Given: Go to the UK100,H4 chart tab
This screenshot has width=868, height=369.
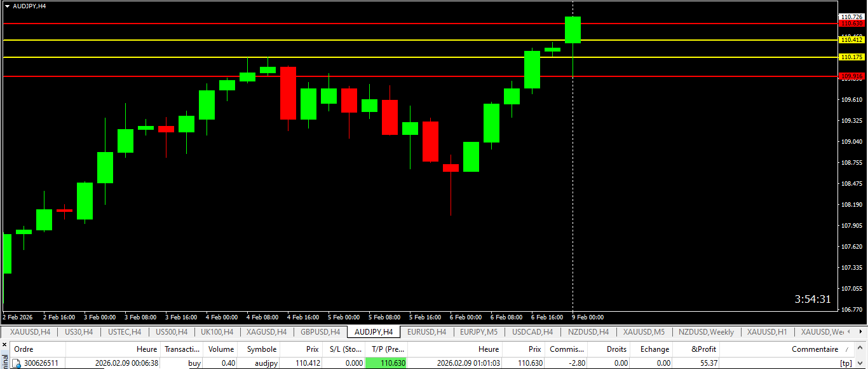Looking at the screenshot, I should click(x=217, y=332).
